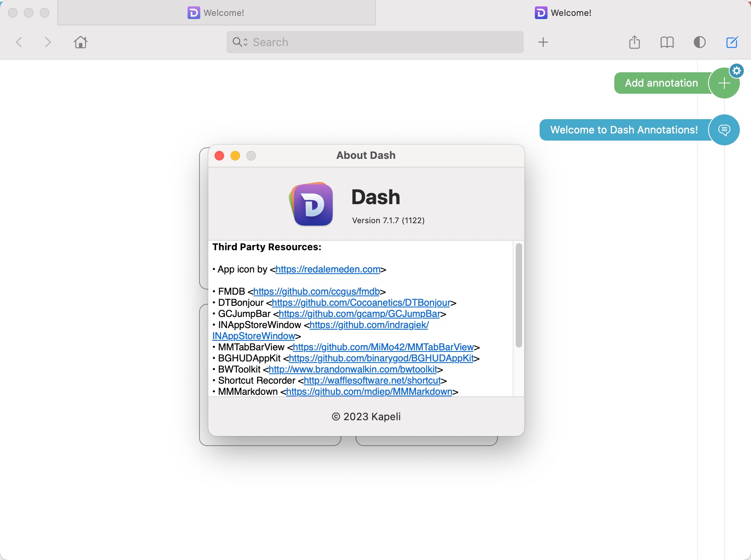
Task: Click the Dash app icon in About
Action: click(311, 204)
